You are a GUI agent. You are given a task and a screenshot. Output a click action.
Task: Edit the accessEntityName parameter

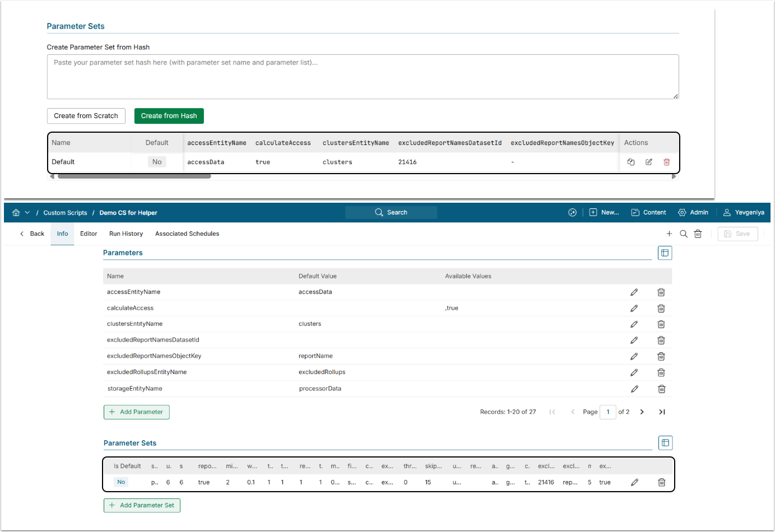point(634,292)
